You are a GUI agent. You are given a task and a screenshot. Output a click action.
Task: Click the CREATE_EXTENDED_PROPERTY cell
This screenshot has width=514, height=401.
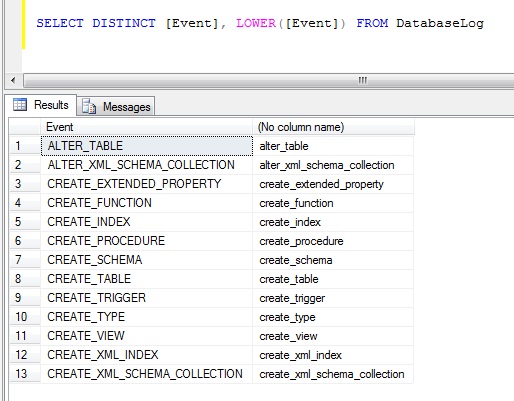coord(147,184)
